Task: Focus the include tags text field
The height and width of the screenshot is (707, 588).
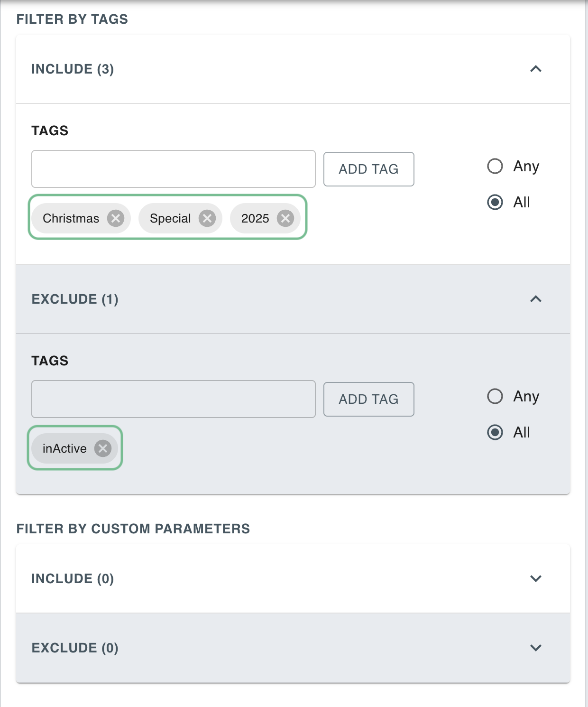Action: click(173, 169)
